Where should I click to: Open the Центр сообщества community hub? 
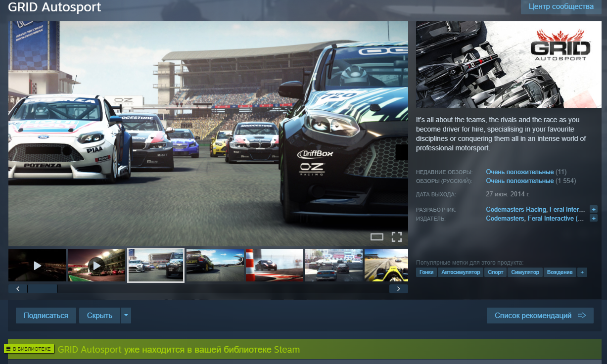[561, 7]
